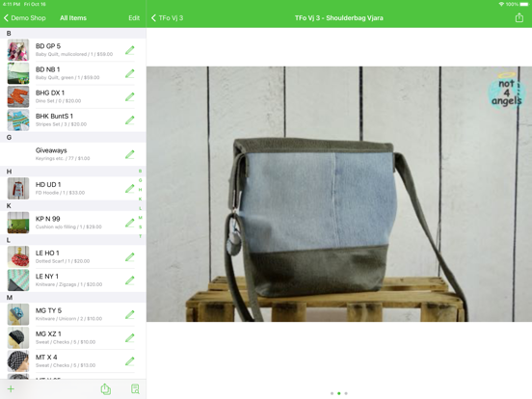Viewport: 532px width, 399px height.
Task: Open BHK BuntS 1 stripes thumbnail
Action: pyautogui.click(x=18, y=120)
